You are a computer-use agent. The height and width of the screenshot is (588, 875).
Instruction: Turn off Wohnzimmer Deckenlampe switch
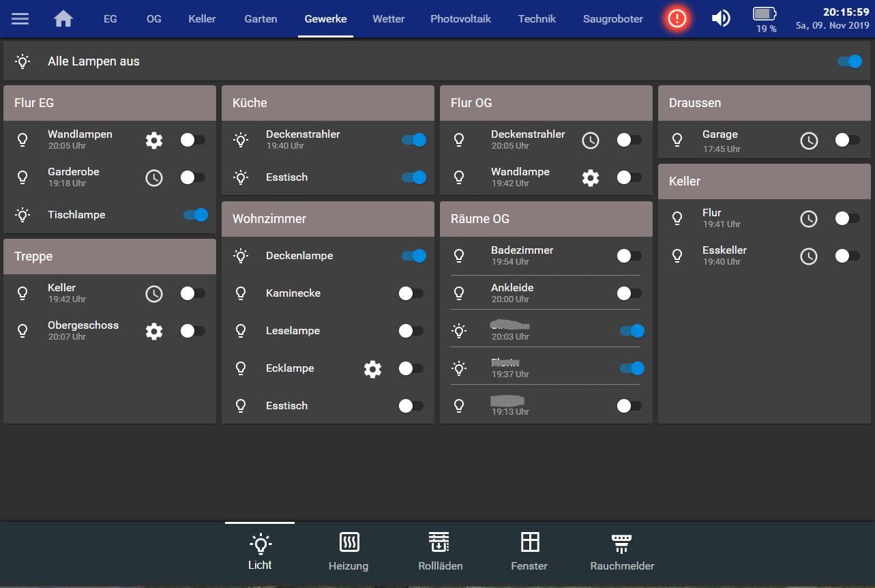click(413, 256)
